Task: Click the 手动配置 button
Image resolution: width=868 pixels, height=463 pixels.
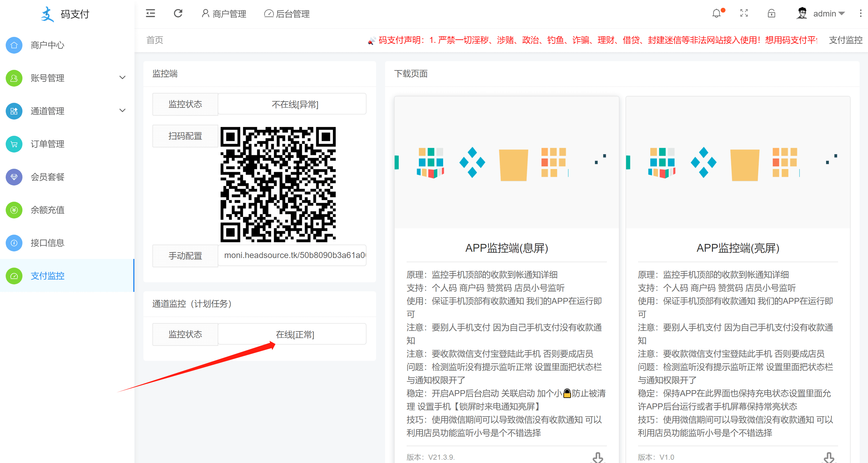Action: 185,256
